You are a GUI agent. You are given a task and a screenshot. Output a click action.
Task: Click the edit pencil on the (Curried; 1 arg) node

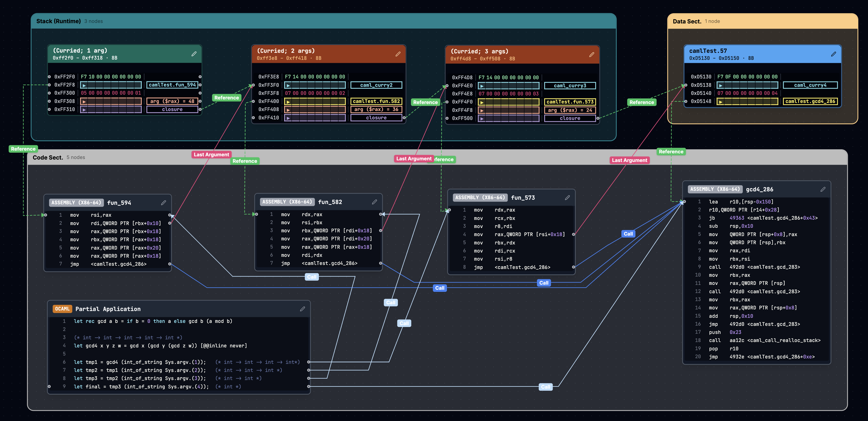click(x=194, y=54)
